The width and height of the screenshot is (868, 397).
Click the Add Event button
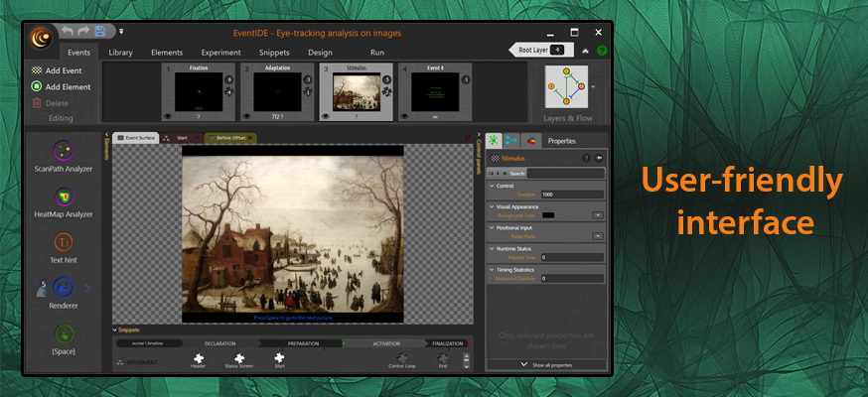[x=57, y=70]
